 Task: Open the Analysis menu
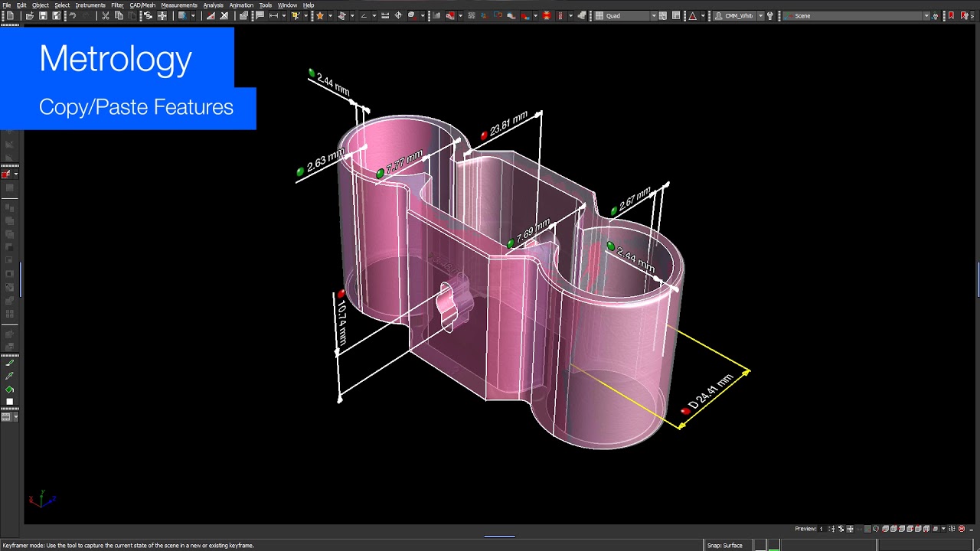213,5
